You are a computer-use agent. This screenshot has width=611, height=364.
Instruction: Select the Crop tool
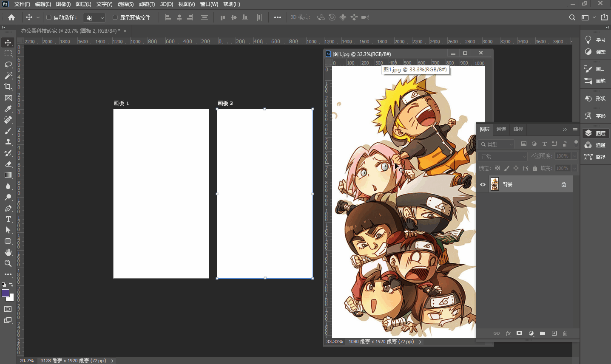8,87
